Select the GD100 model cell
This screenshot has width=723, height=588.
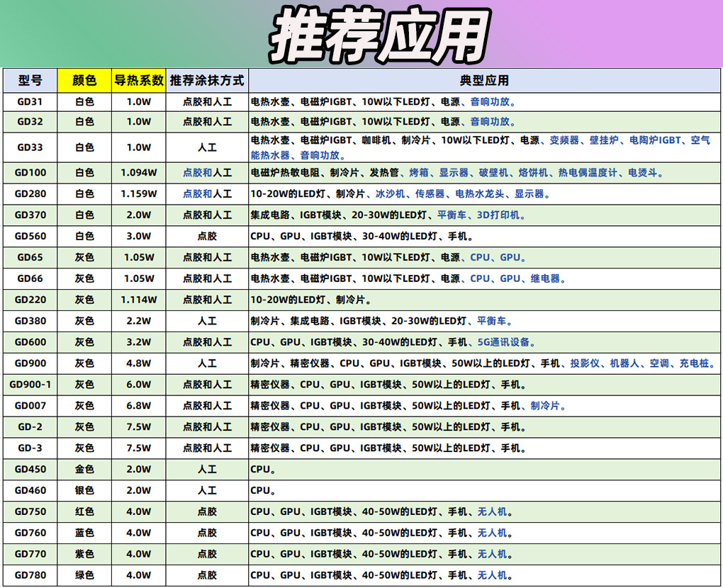pyautogui.click(x=30, y=173)
